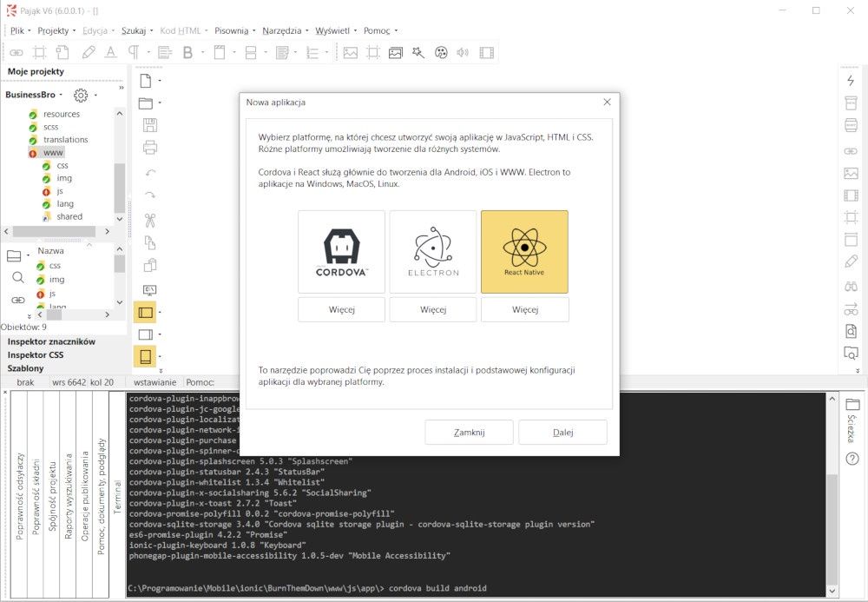Click the underlined A font icon
The height and width of the screenshot is (602, 868).
tap(111, 53)
